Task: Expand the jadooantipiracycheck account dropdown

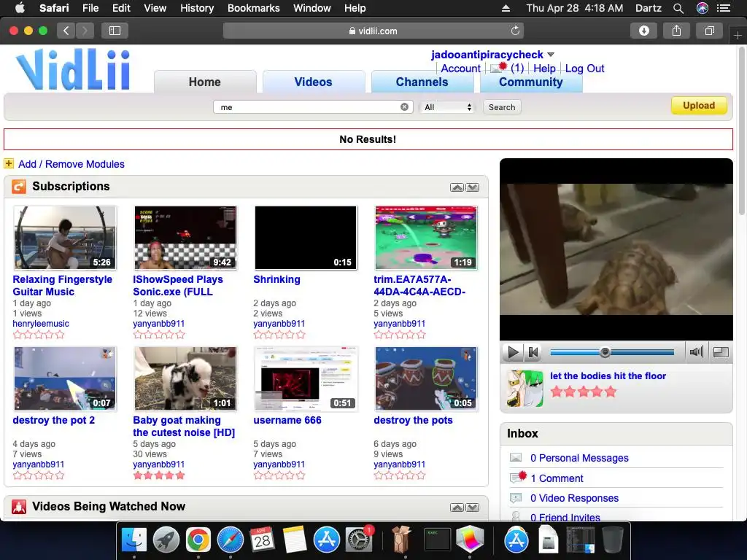Action: click(551, 55)
